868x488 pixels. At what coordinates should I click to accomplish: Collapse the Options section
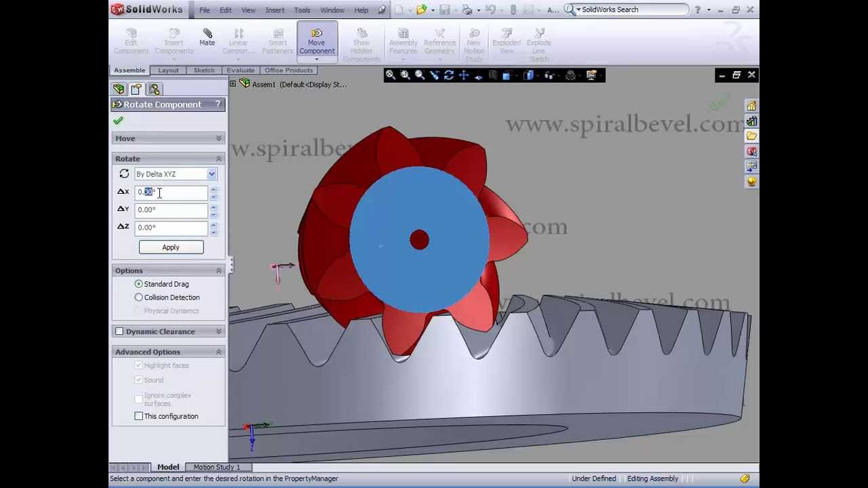pos(218,270)
